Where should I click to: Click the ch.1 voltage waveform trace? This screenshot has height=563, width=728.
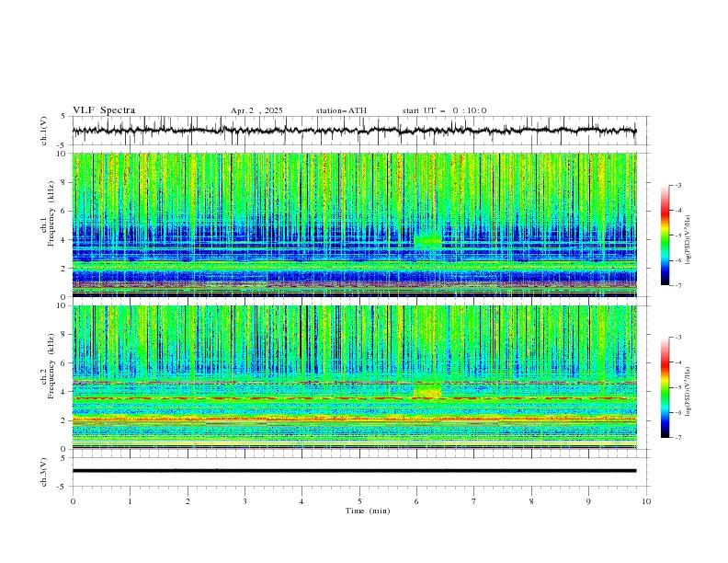click(x=354, y=131)
